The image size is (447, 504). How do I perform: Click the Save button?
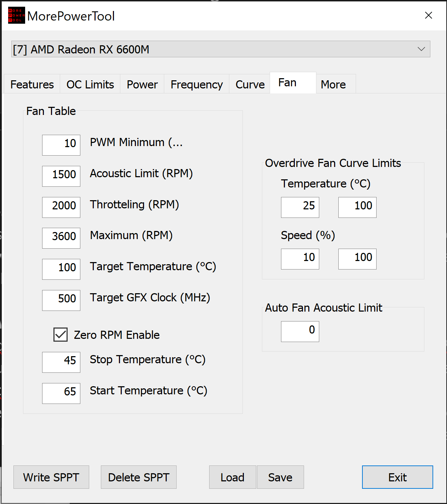tap(280, 477)
